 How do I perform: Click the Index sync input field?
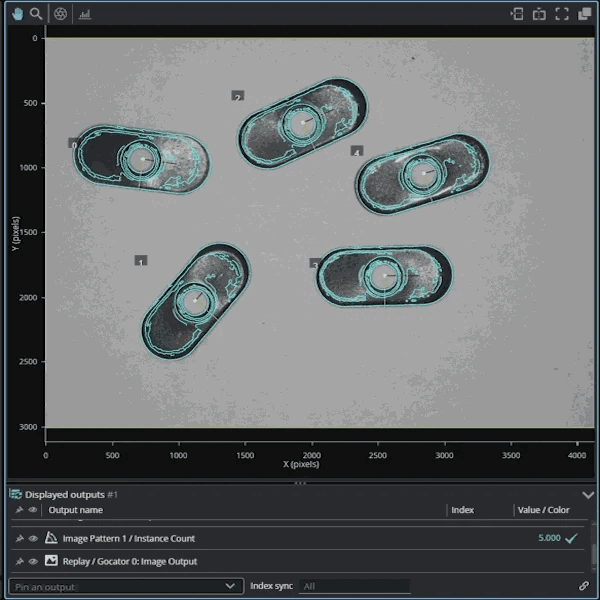[353, 586]
